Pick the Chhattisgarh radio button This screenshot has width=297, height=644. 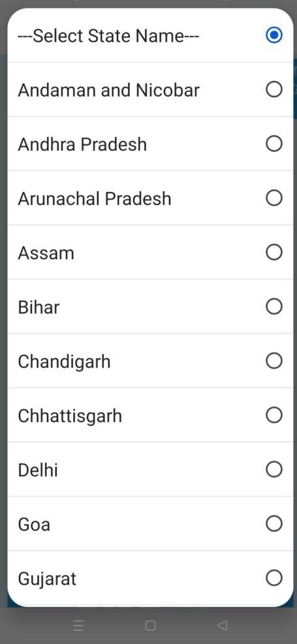[x=274, y=415]
